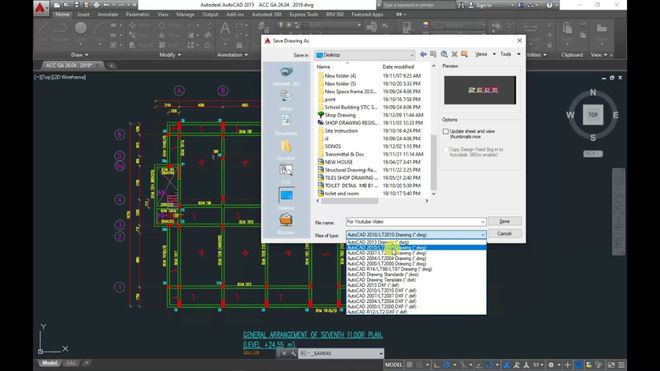This screenshot has width=660, height=371.
Task: Switch to the Annotate ribbon tab
Action: click(108, 14)
